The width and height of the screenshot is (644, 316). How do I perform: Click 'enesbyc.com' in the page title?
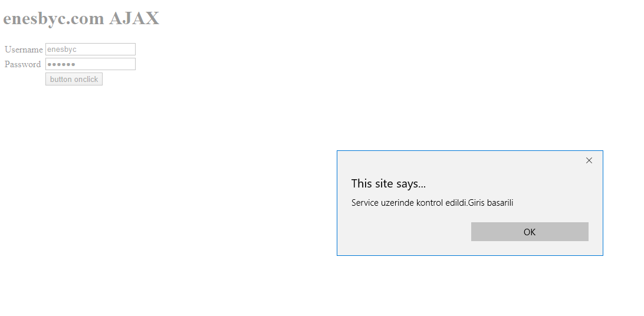point(54,19)
